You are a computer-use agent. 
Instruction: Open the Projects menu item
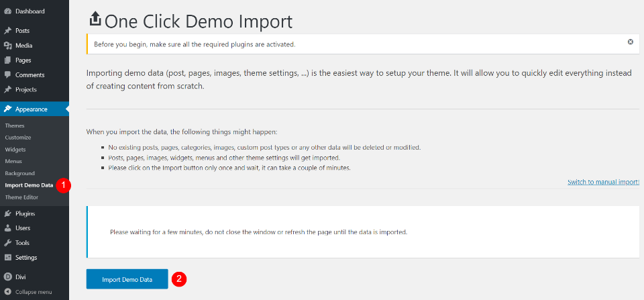coord(25,90)
